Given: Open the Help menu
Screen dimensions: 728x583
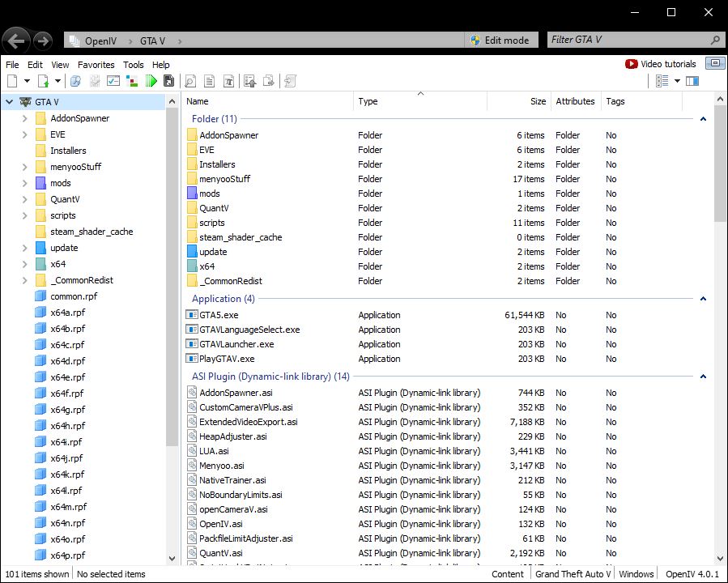Looking at the screenshot, I should tap(160, 65).
